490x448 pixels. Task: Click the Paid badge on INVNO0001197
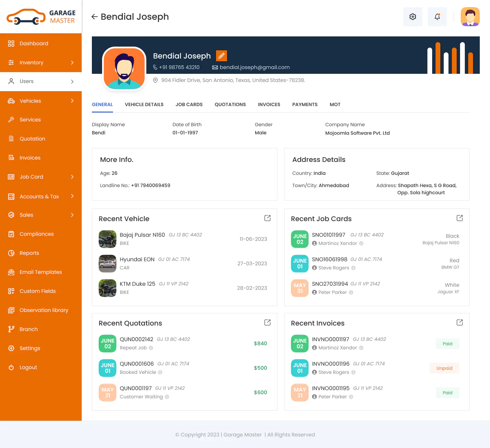point(447,344)
